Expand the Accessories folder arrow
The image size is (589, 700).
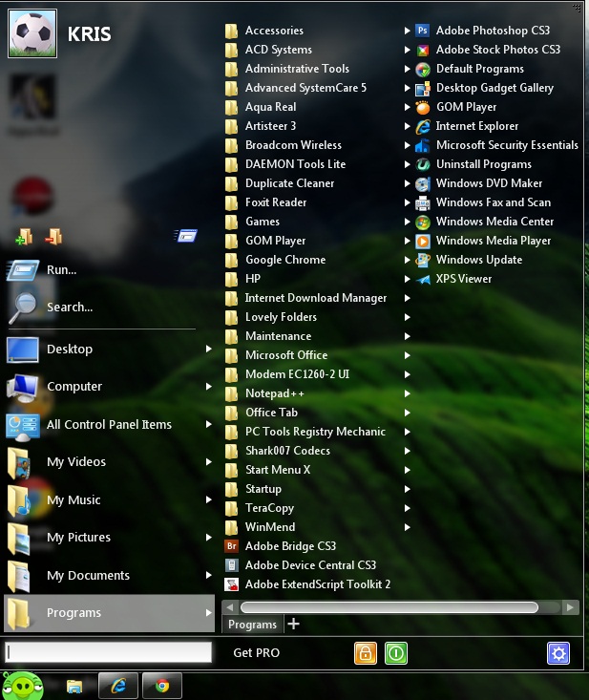[x=407, y=31]
